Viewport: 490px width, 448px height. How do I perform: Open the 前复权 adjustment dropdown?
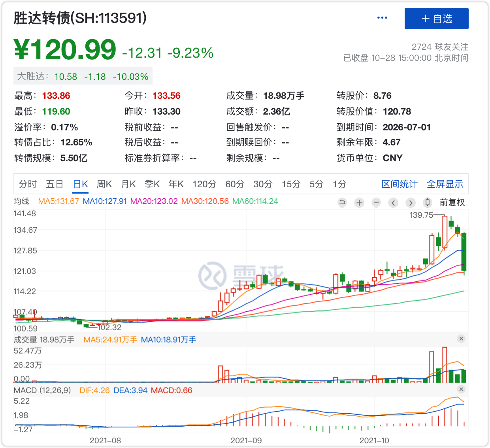pyautogui.click(x=452, y=203)
